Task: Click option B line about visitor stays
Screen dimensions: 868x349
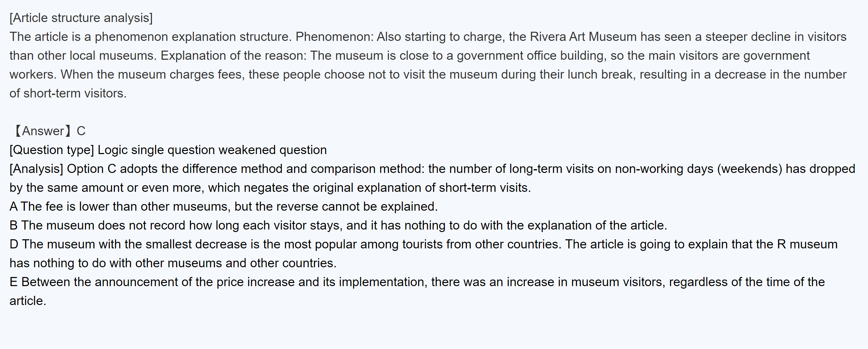Action: click(x=338, y=225)
